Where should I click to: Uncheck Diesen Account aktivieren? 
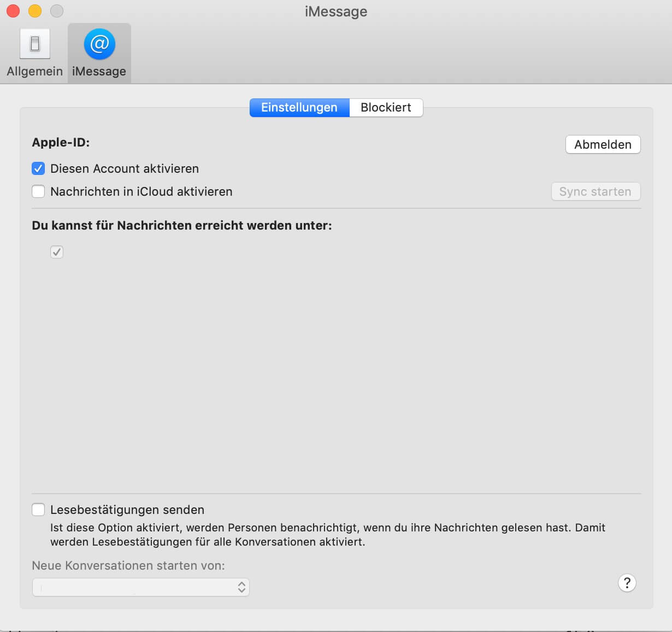tap(38, 168)
